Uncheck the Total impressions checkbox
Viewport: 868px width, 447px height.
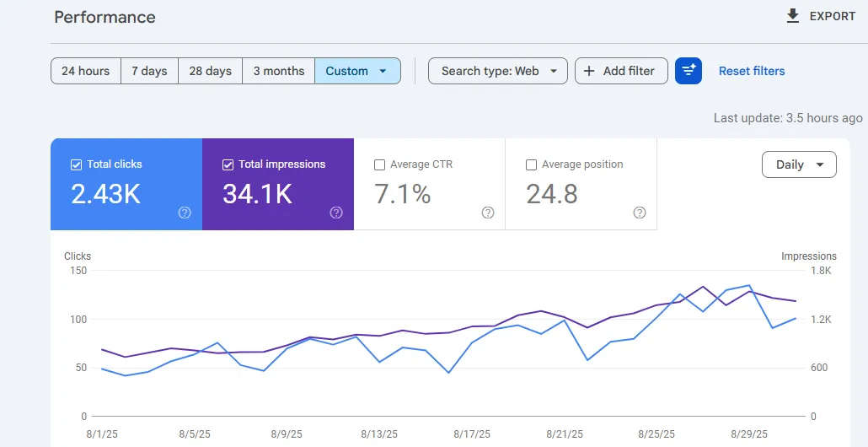[228, 164]
